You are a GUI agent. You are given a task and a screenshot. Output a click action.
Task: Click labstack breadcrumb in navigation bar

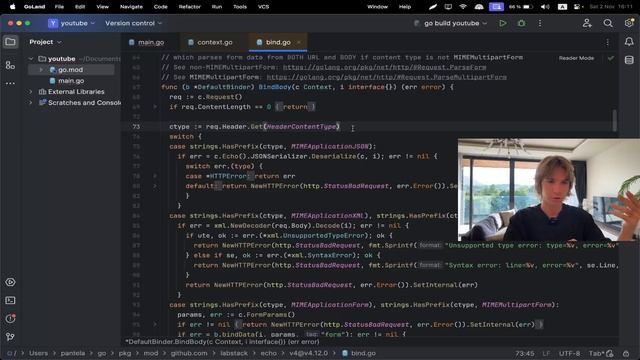234,353
